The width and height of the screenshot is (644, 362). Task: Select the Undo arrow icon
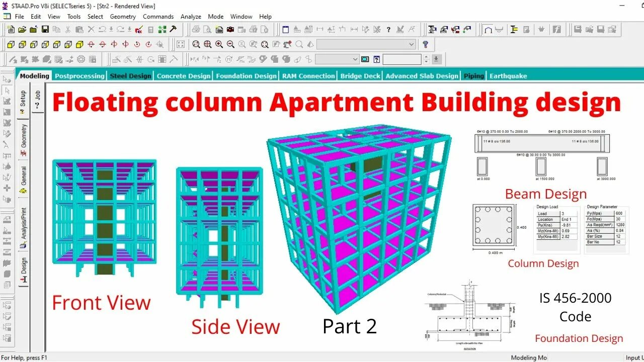click(x=102, y=30)
